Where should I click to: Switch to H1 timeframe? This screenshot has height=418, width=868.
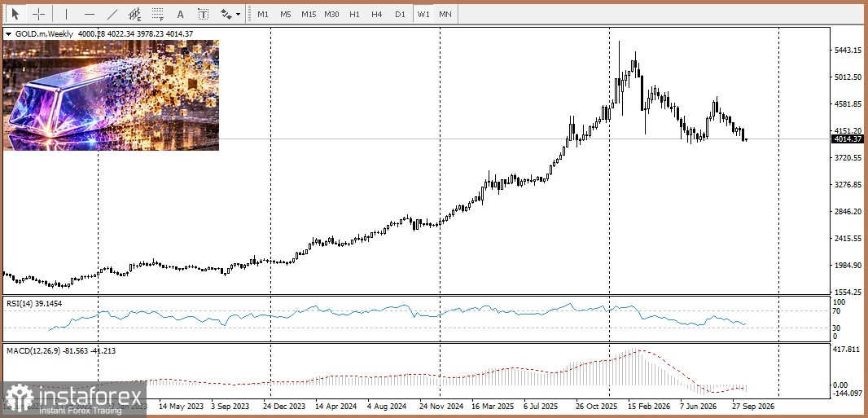354,15
